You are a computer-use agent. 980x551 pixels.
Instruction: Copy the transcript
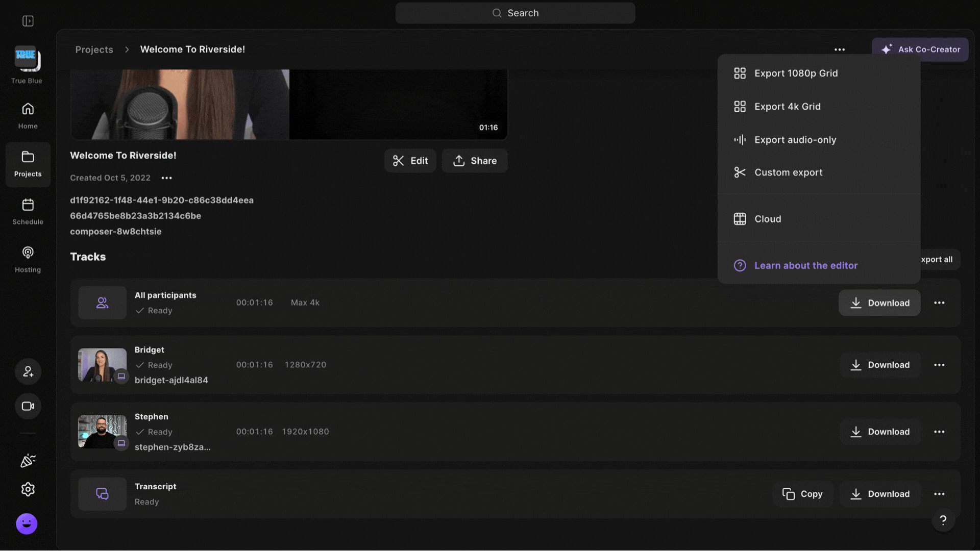(x=802, y=494)
